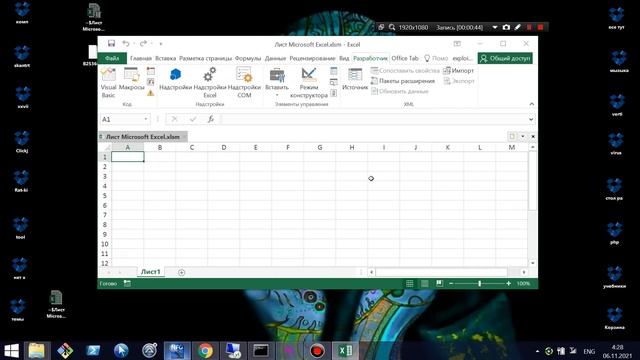Open macro security warning icon
Screen dimensions: 640x360
151,93
